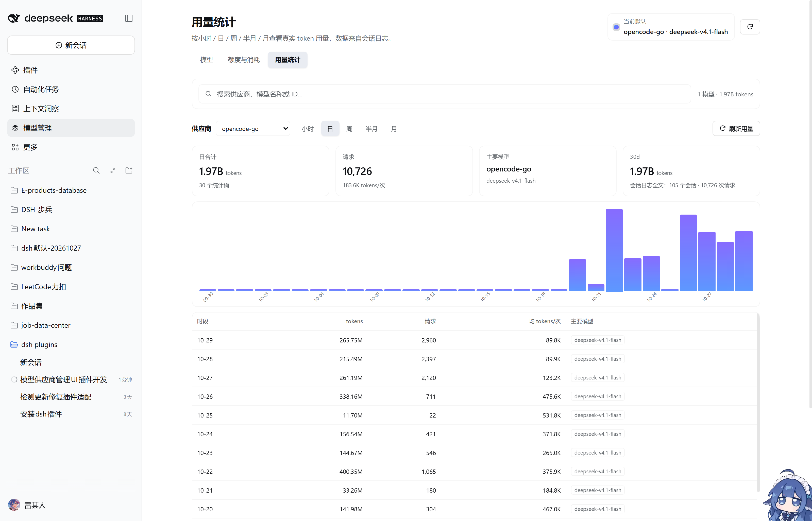Screen dimensions: 812x521
Task: Click the refresh icon beside default model
Action: (750, 27)
